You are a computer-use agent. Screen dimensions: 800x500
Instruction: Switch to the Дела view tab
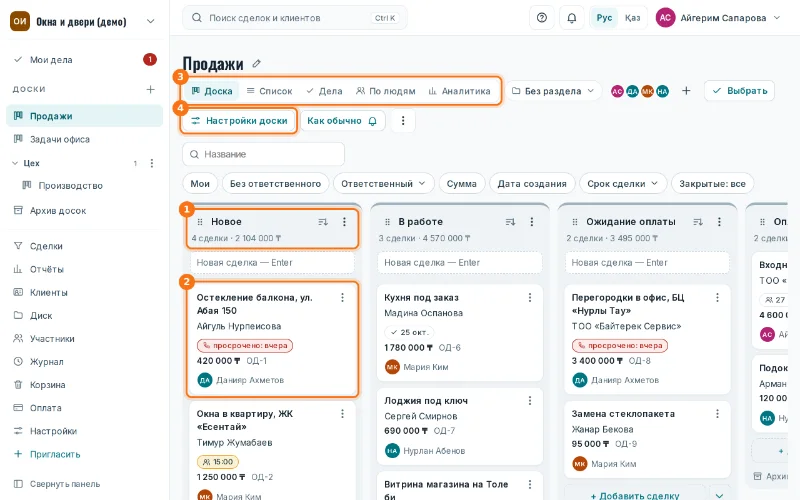pos(324,91)
